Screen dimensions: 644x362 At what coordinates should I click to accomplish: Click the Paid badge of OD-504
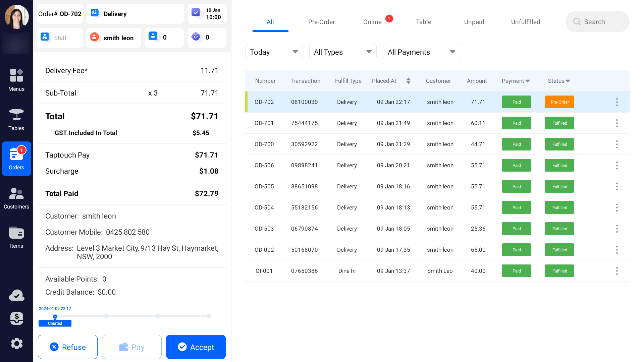[x=517, y=207]
